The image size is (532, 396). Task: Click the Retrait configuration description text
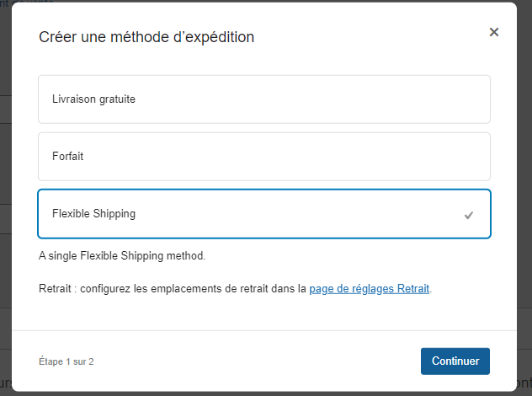[x=168, y=289]
